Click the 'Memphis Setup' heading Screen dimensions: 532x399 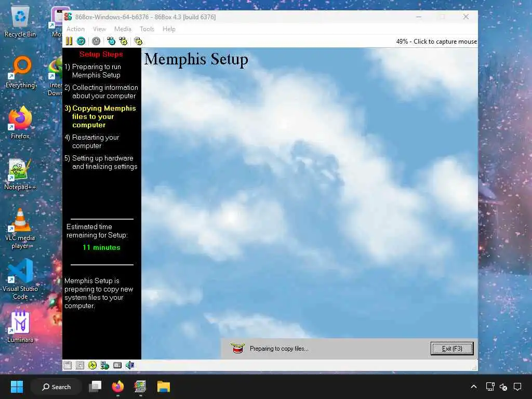click(196, 59)
